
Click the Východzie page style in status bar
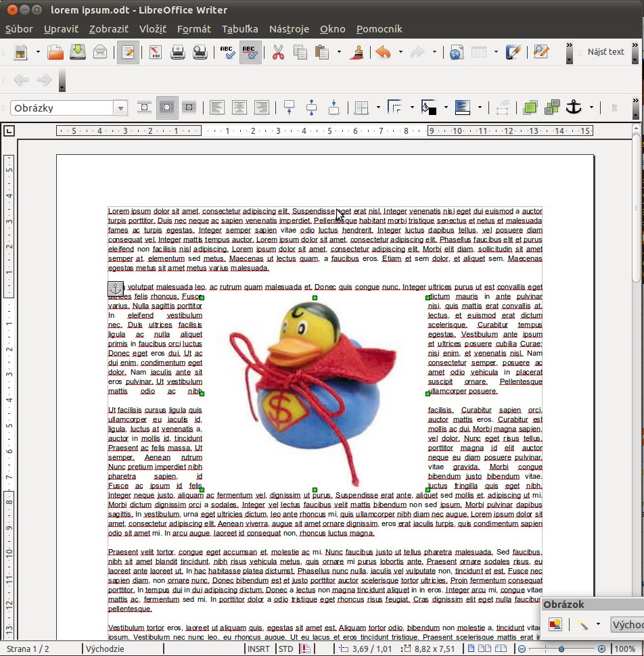pyautogui.click(x=105, y=649)
